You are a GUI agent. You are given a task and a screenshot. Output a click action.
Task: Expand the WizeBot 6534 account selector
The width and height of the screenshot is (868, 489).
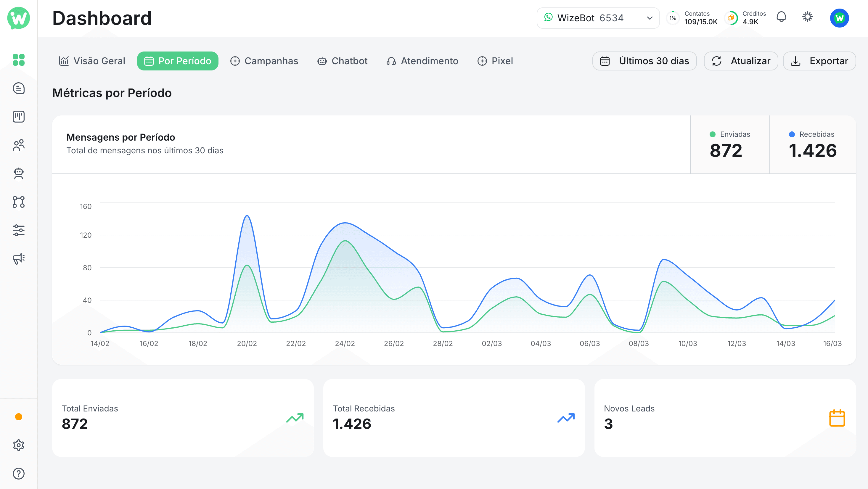point(598,18)
